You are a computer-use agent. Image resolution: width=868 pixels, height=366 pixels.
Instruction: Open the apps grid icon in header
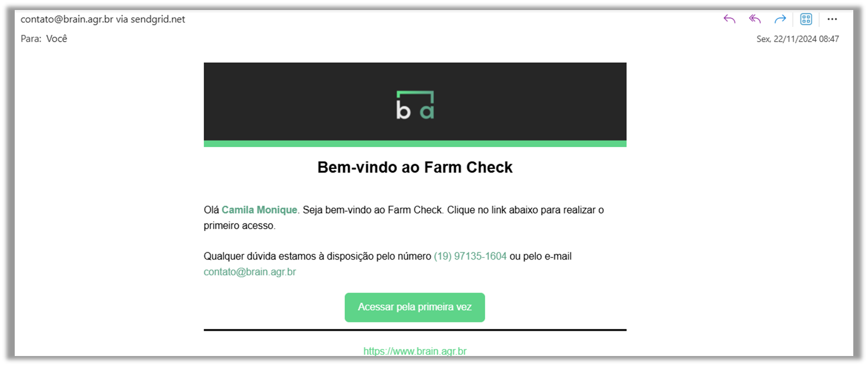coord(806,19)
